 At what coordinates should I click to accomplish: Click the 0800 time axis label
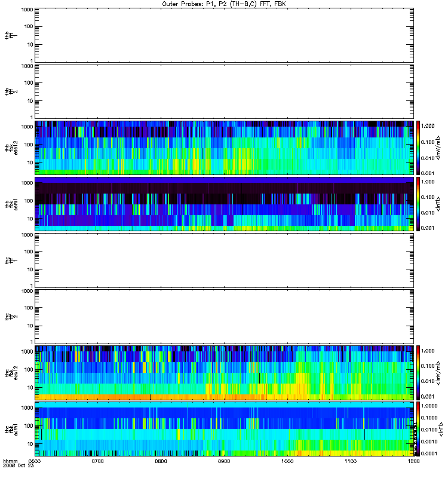tap(161, 461)
